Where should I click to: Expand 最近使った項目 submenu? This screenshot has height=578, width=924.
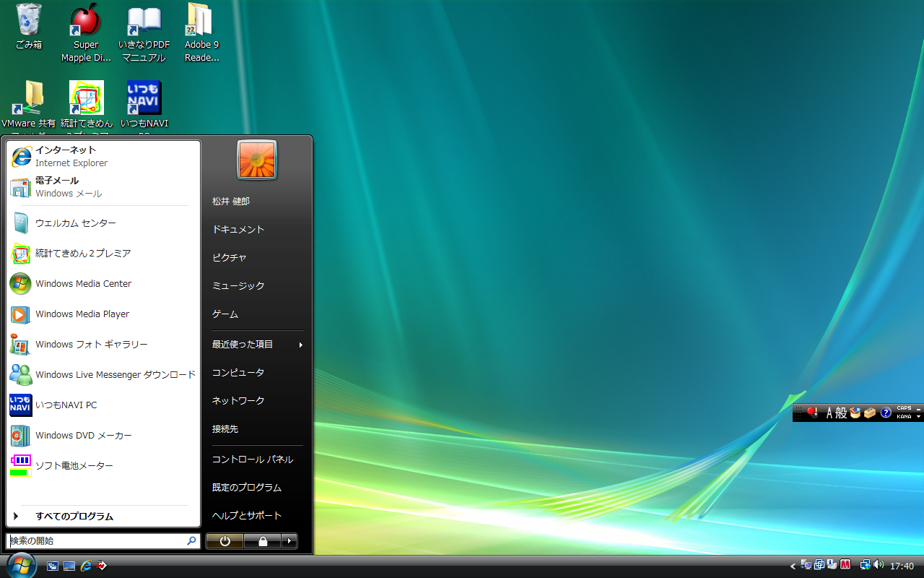257,345
